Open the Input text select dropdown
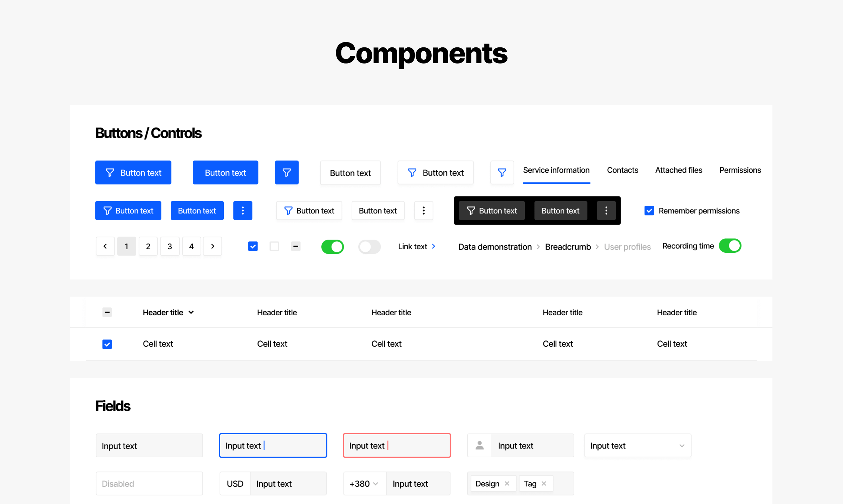 point(681,446)
